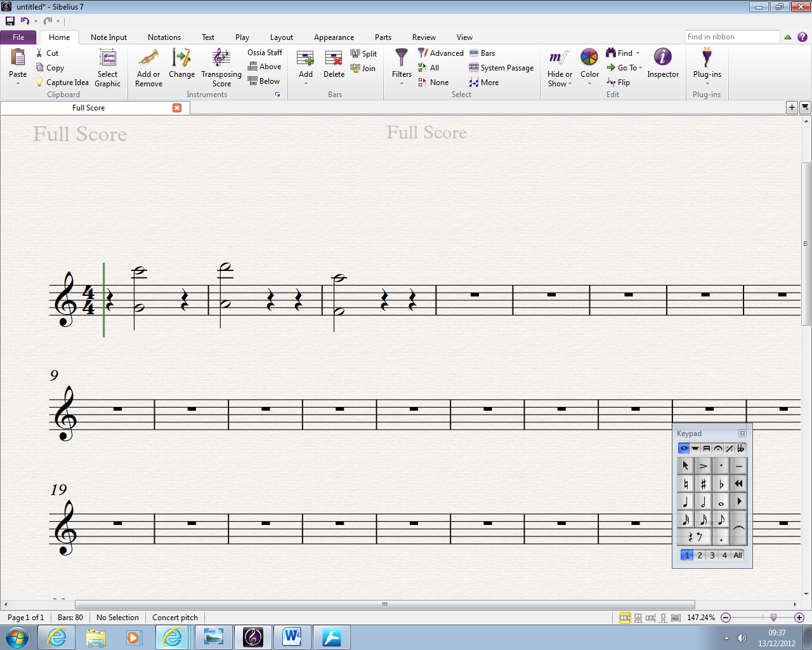Open the Filters dropdown
Screen dimensions: 812x650
(402, 84)
